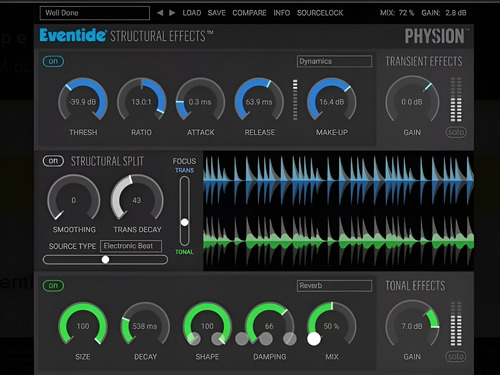Click the Eventide logo
The image size is (500, 375).
73,35
